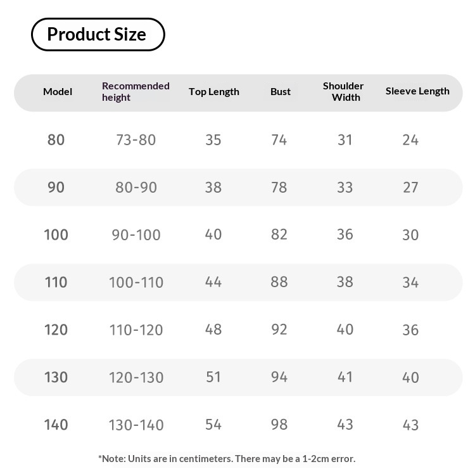Select model size 80 row label
The height and width of the screenshot is (476, 475).
tap(56, 140)
